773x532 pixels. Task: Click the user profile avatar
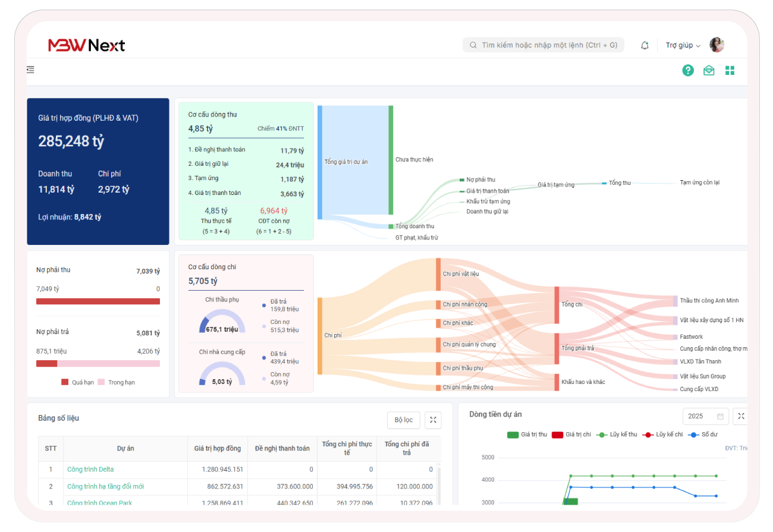[x=717, y=45]
